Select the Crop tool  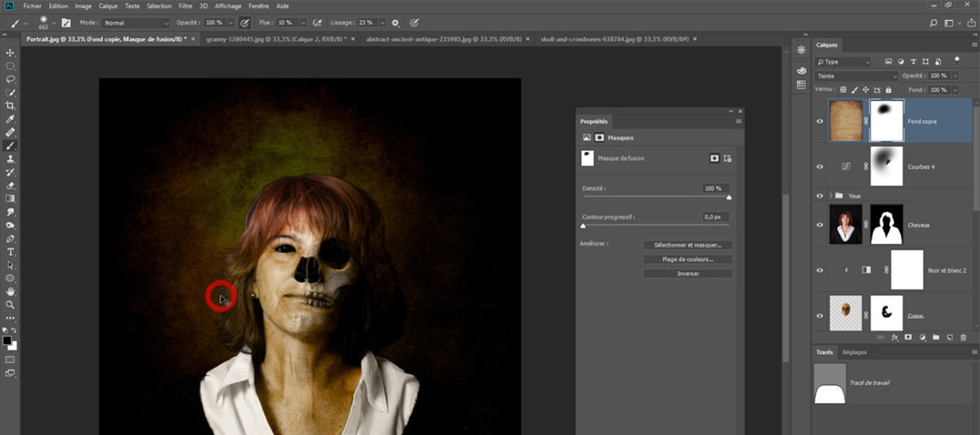point(11,105)
